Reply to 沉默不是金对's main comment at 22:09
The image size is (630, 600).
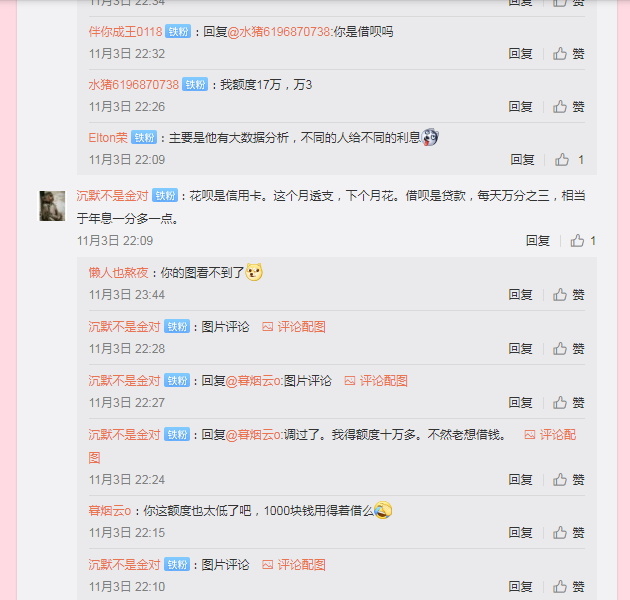point(538,241)
